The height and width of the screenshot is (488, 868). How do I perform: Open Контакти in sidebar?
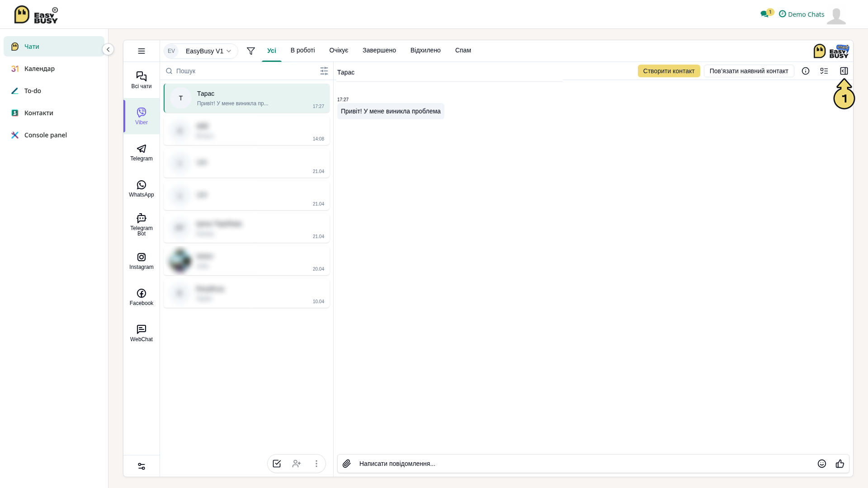click(x=54, y=113)
